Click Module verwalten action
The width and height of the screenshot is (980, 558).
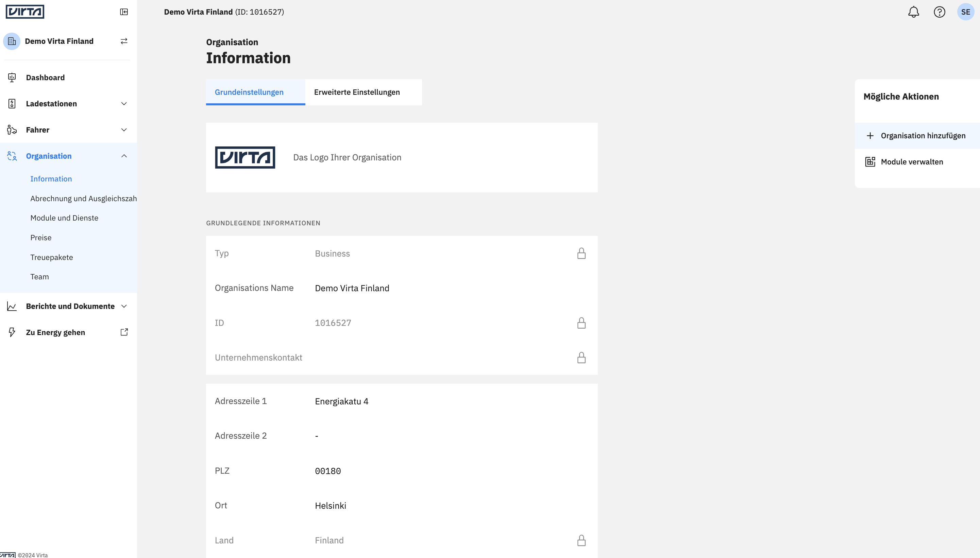coord(917,162)
